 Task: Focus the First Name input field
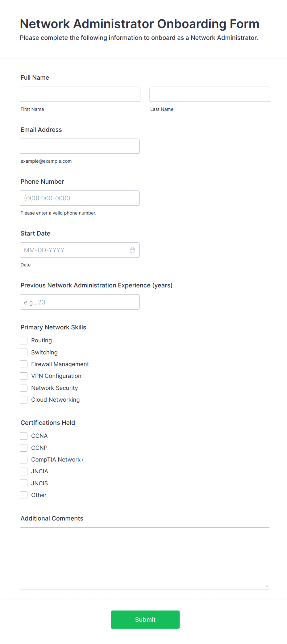80,94
